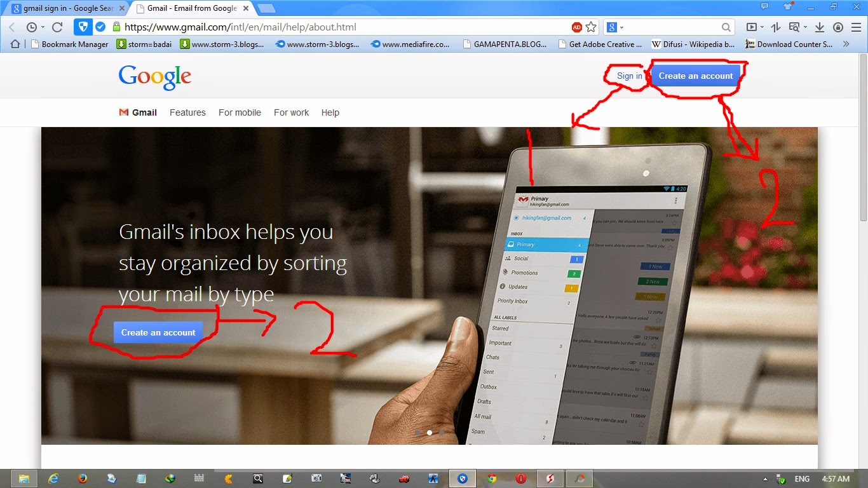Open the browser hamburger menu
Viewport: 868px width, 488px height.
(856, 27)
